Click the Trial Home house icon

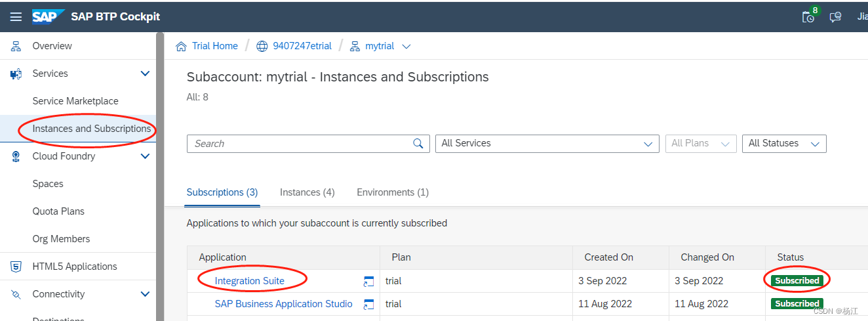tap(182, 46)
